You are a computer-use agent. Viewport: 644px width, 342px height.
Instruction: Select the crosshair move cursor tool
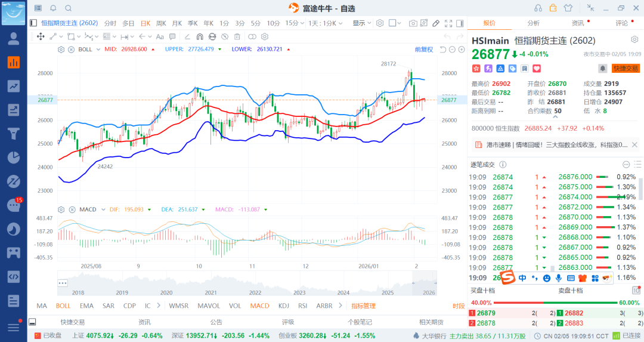tap(41, 36)
